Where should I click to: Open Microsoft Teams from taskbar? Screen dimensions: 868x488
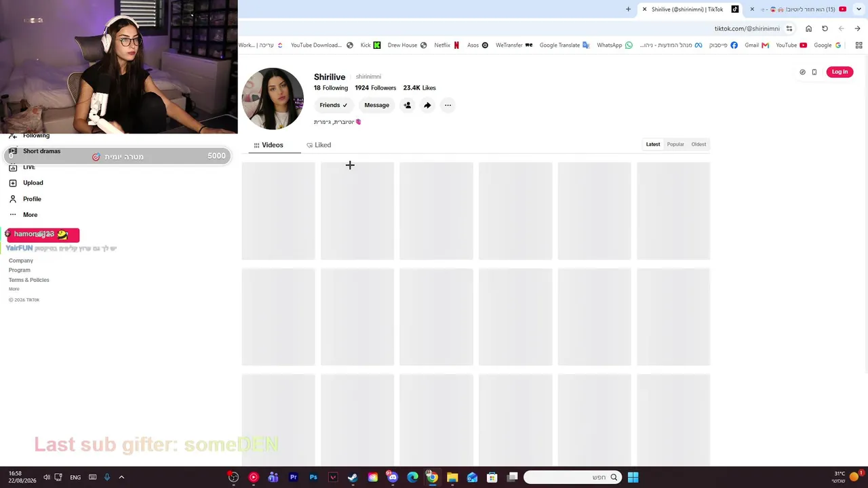[x=273, y=477]
